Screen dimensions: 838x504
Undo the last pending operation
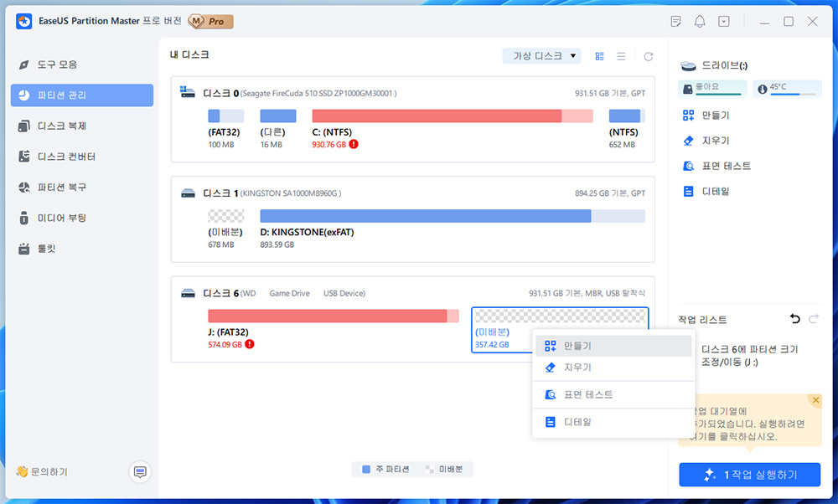794,319
